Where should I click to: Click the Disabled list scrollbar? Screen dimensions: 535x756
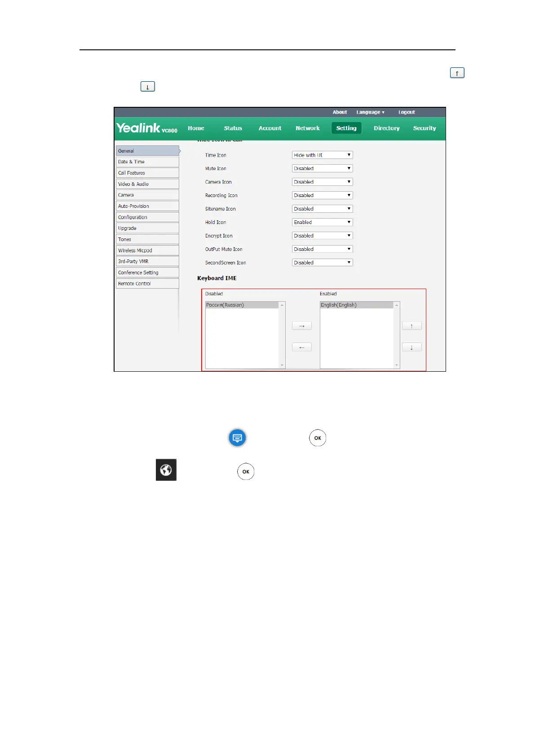[282, 335]
